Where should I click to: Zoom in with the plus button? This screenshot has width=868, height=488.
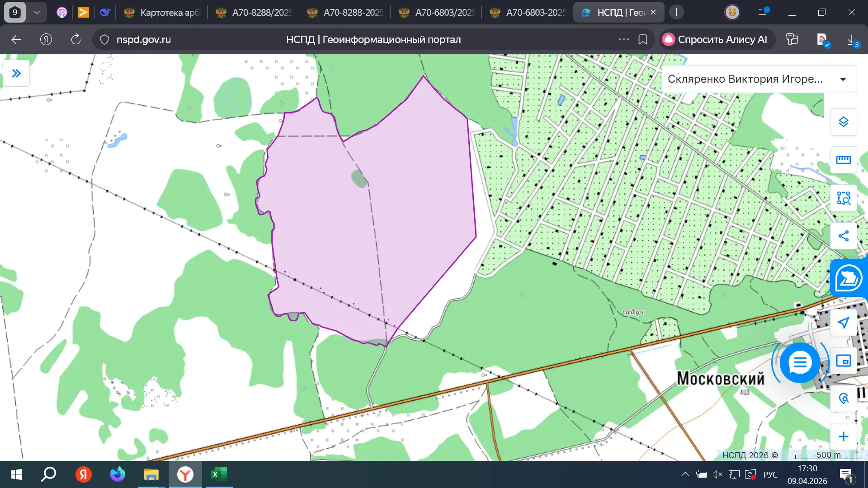(843, 436)
